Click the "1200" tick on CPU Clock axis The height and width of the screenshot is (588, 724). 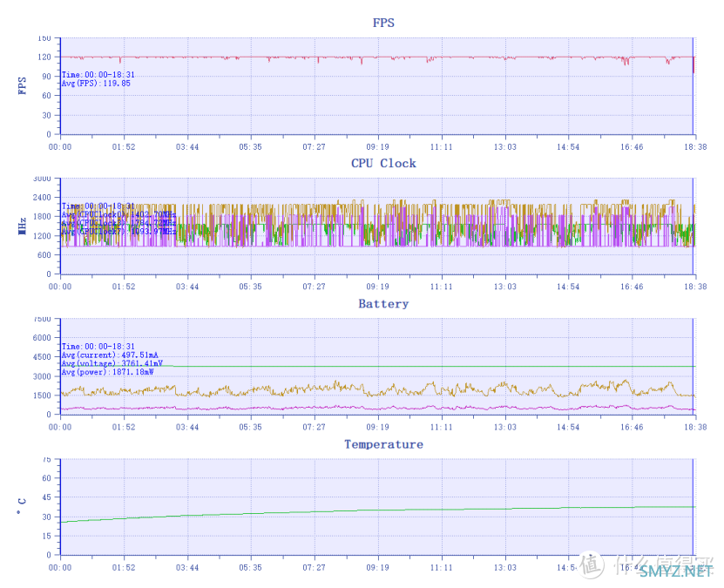(42, 236)
